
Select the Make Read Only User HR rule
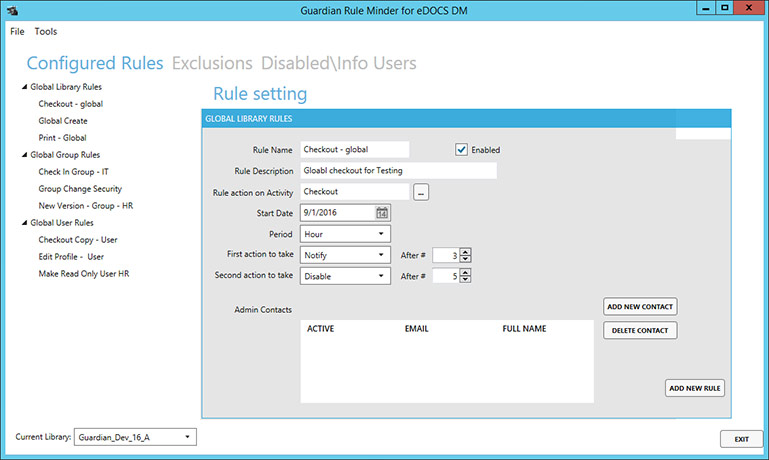(x=84, y=274)
